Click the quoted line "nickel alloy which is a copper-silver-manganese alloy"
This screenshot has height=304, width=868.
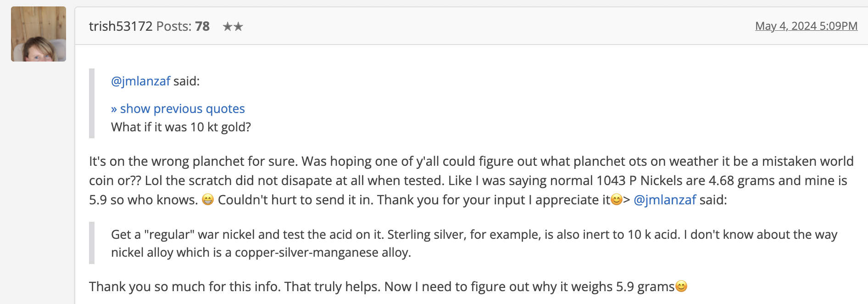coord(261,253)
